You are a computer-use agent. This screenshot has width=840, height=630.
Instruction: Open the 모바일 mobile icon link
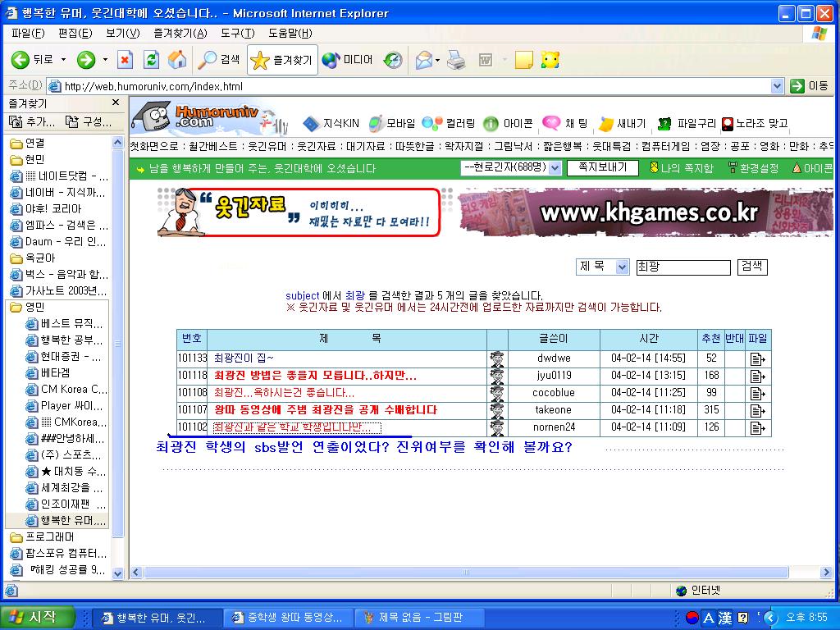tap(393, 124)
